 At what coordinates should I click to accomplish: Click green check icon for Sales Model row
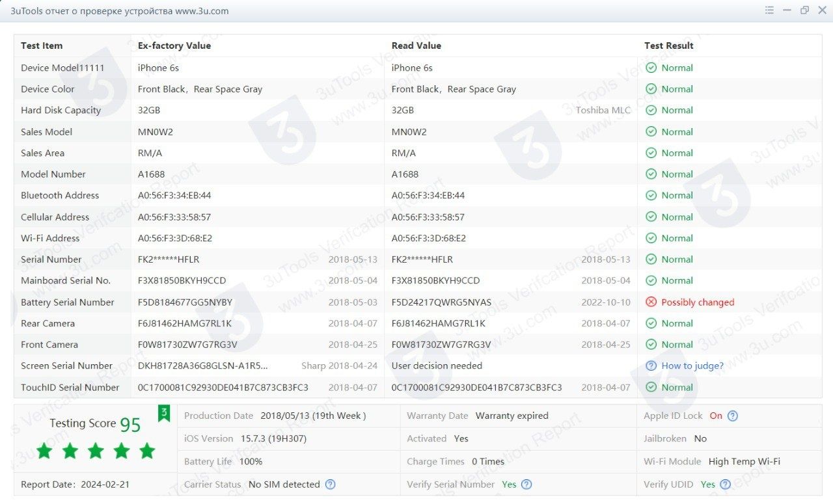[651, 132]
